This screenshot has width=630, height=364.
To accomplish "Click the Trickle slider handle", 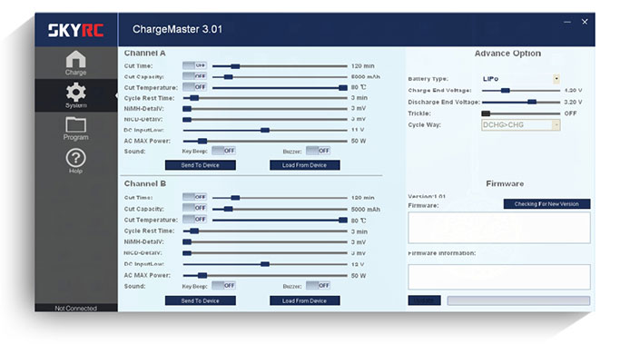I will point(486,113).
